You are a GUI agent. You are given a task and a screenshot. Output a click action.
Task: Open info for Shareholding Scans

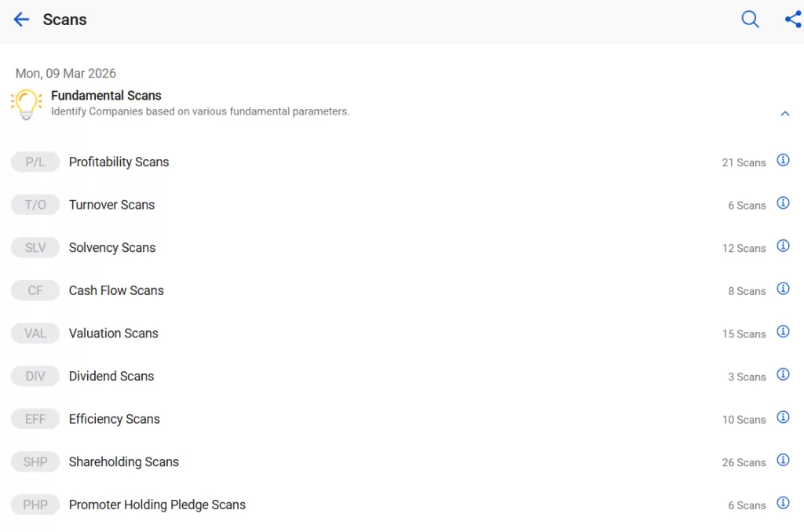point(783,460)
